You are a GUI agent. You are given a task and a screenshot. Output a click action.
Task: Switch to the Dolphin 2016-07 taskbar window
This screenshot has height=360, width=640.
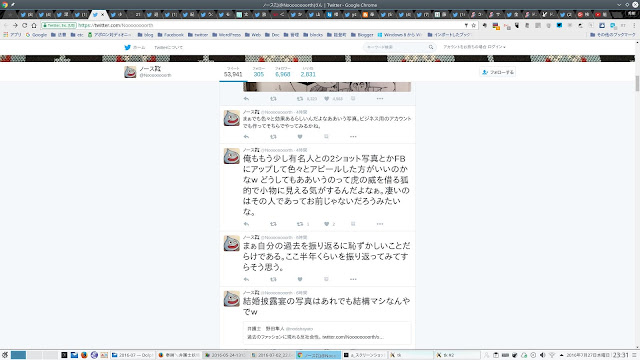click(132, 355)
